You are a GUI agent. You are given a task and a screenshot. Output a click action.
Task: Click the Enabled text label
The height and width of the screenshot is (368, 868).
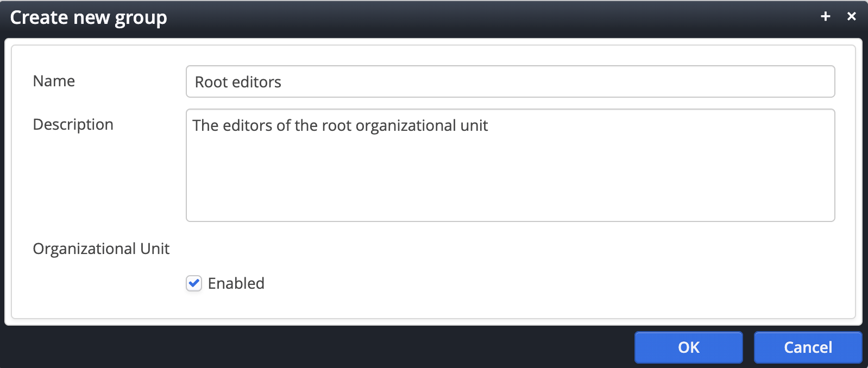pos(235,283)
